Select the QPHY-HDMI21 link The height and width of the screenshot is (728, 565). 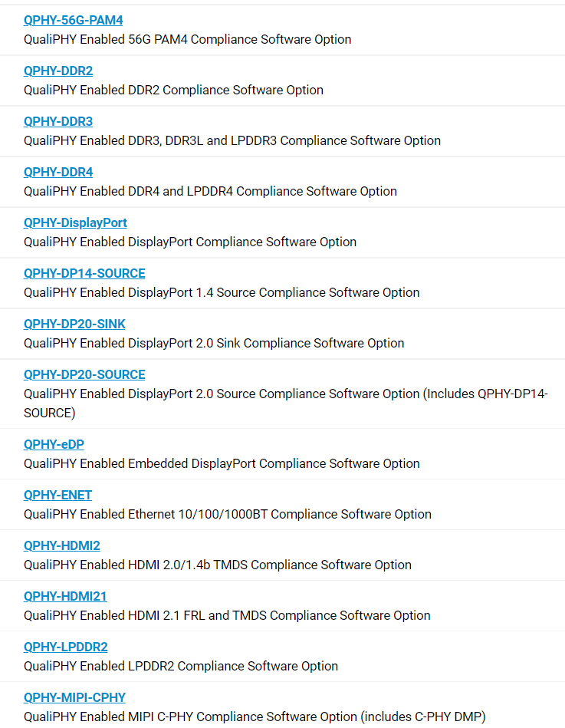click(x=65, y=596)
